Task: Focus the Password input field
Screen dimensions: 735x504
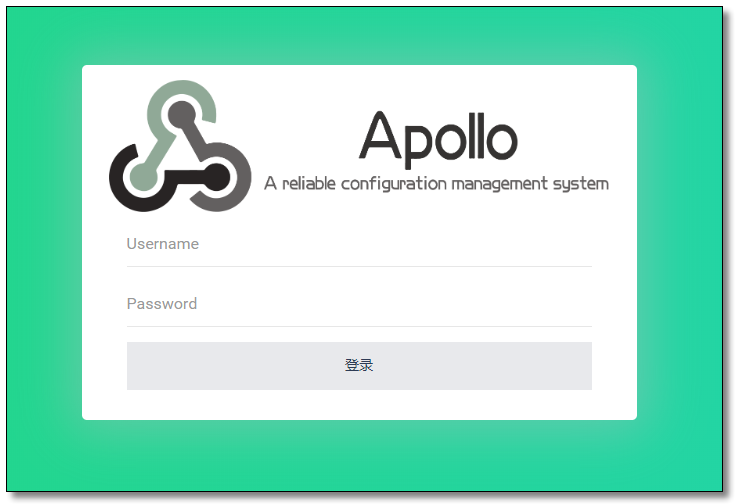Action: pyautogui.click(x=359, y=304)
